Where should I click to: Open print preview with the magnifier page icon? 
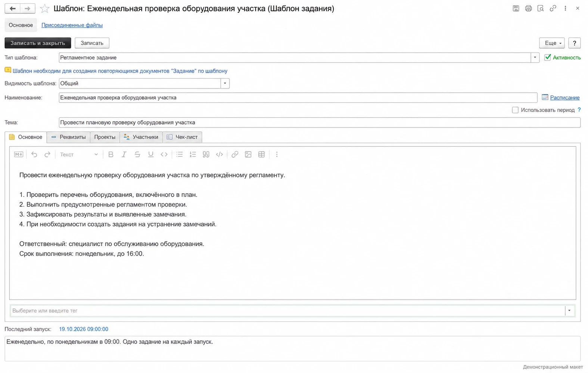click(541, 8)
